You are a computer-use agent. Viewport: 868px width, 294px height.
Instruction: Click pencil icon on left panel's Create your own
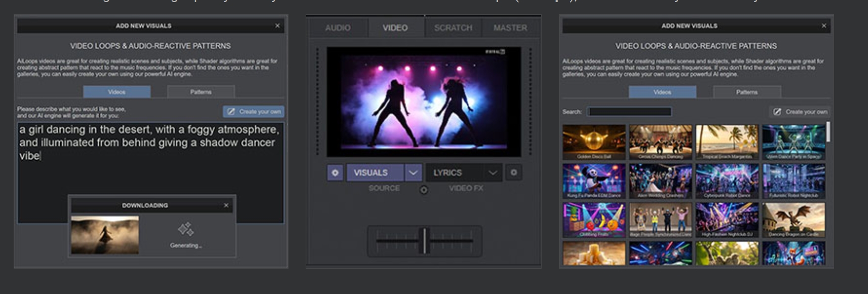pyautogui.click(x=231, y=112)
